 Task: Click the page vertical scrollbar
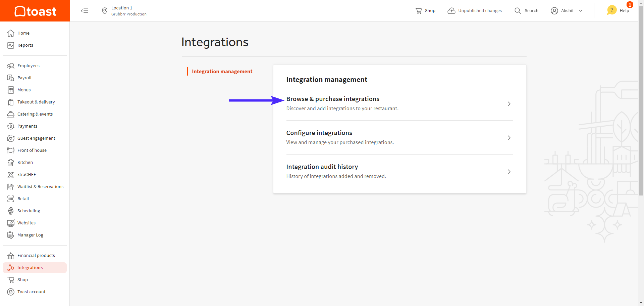tap(641, 101)
